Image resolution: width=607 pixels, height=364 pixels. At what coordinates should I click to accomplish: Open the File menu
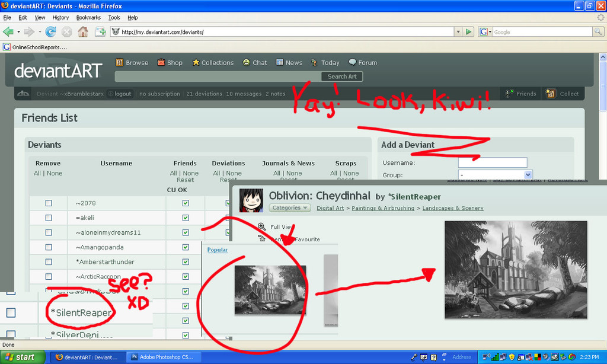[7, 17]
